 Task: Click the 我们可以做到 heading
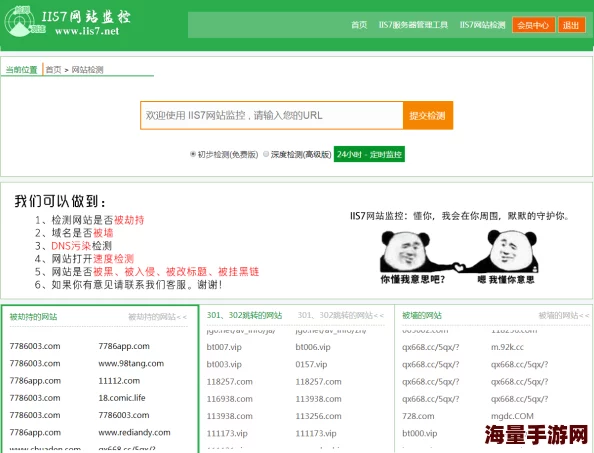point(60,201)
